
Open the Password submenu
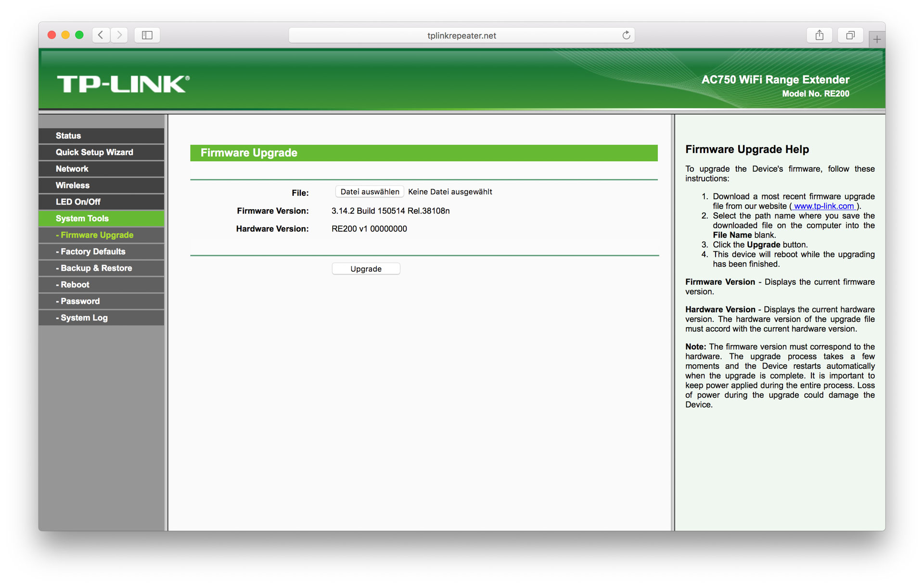pos(102,301)
